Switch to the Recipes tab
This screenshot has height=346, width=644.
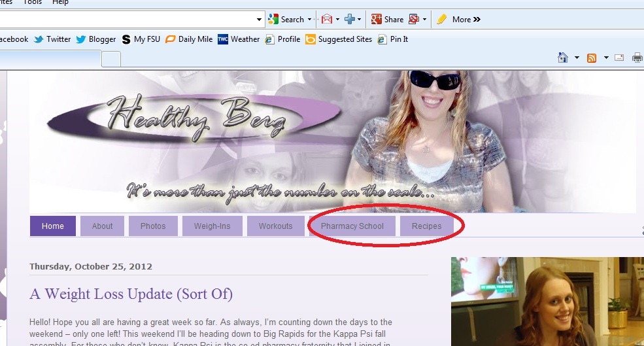click(x=427, y=226)
